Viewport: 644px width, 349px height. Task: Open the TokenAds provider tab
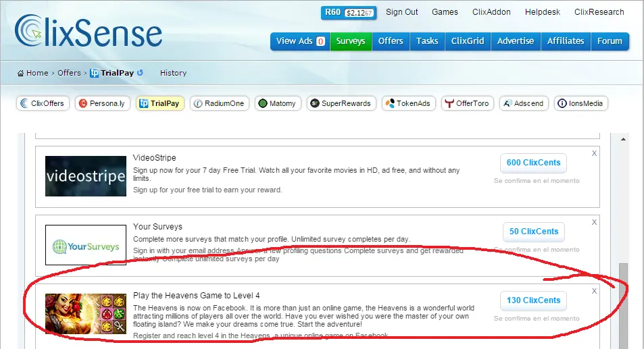(x=409, y=103)
